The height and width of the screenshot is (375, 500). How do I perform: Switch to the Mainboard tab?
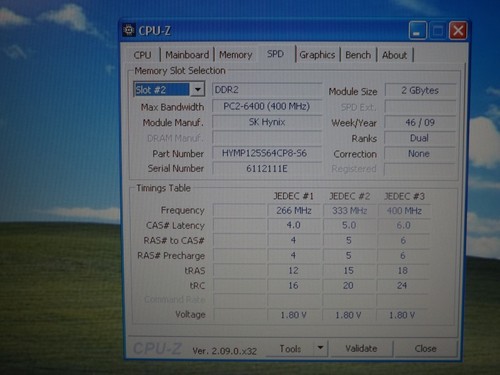187,55
